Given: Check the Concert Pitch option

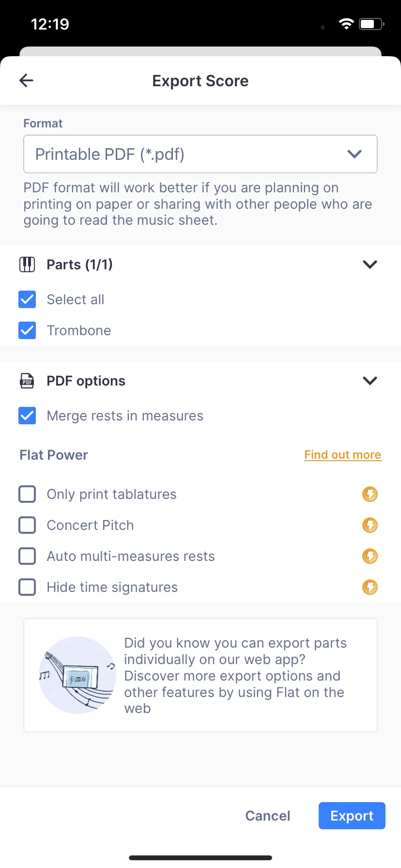Looking at the screenshot, I should 27,525.
